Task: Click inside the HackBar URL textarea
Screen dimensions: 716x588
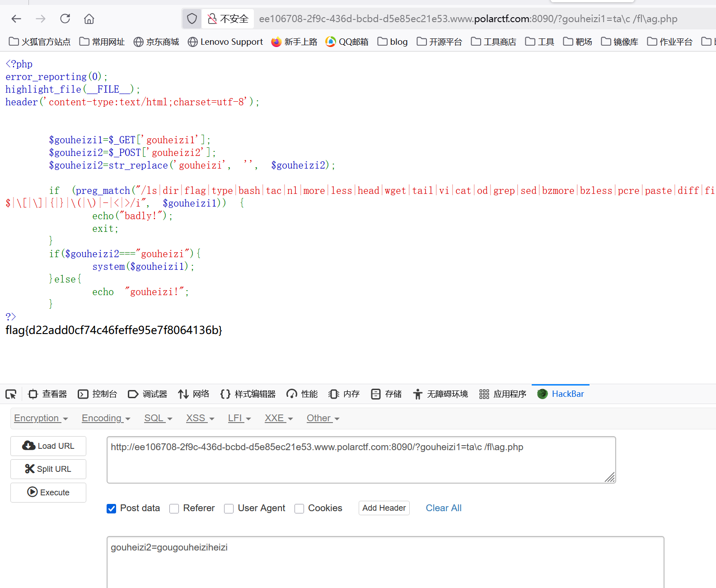Action: [x=361, y=460]
